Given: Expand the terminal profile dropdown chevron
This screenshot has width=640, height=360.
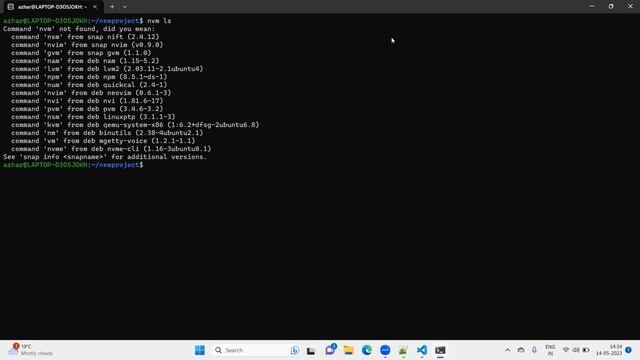Looking at the screenshot, I should (x=124, y=7).
